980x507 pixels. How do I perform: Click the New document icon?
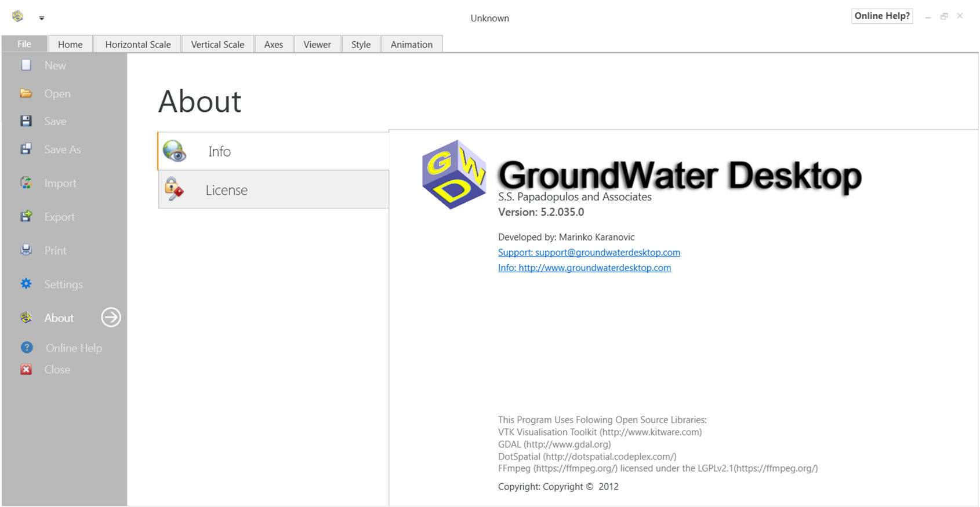(26, 65)
